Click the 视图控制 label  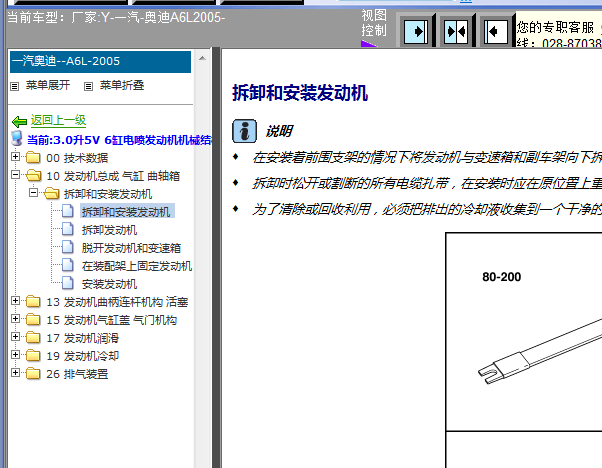click(374, 23)
